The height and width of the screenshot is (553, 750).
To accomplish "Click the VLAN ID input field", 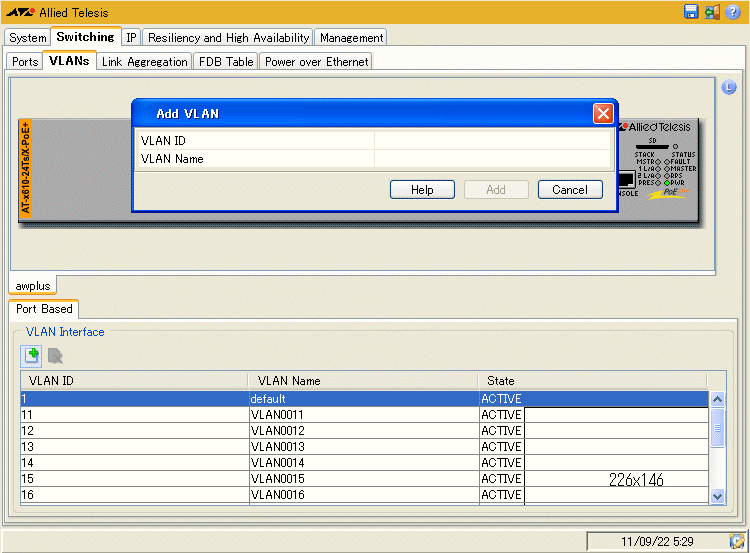I will 492,141.
